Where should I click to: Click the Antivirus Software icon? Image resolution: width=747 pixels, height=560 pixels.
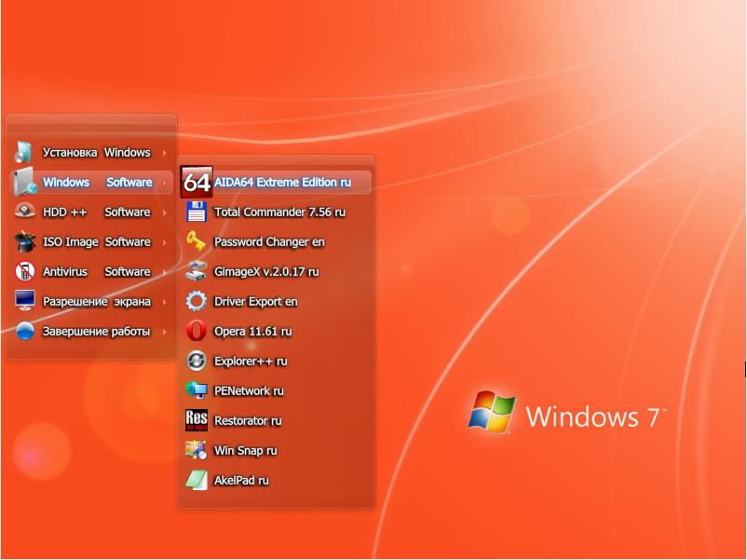(x=25, y=271)
